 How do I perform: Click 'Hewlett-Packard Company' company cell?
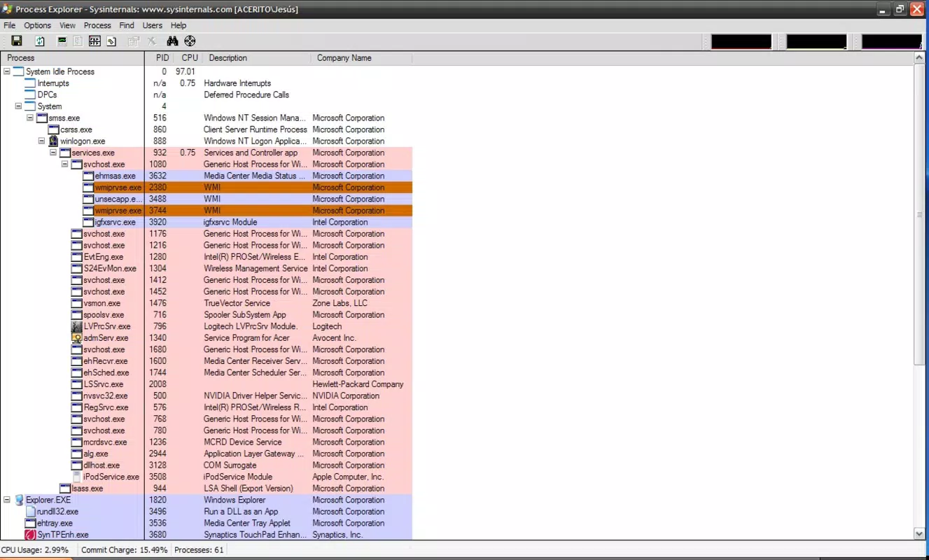click(x=358, y=384)
